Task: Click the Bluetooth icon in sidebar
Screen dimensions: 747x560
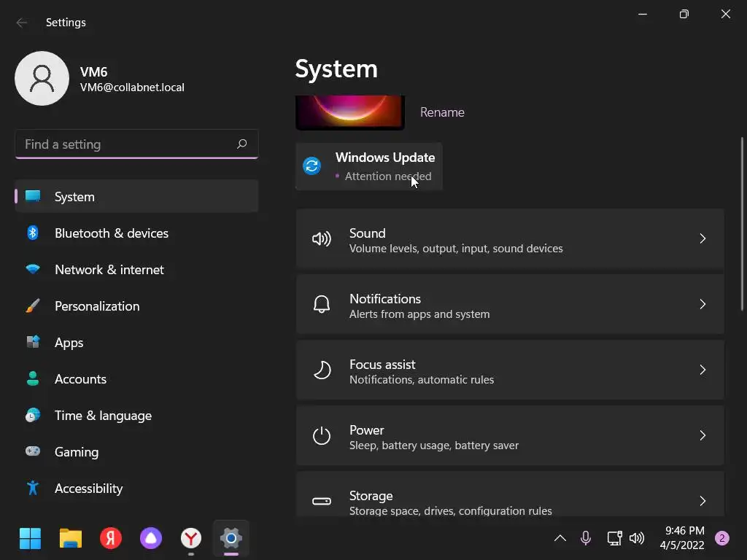Action: [x=33, y=233]
